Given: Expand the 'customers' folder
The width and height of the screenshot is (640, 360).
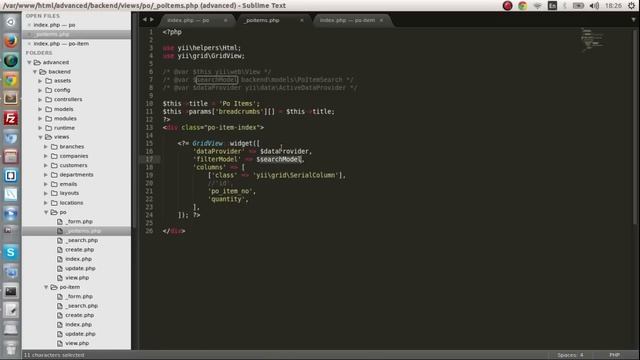Looking at the screenshot, I should click(x=46, y=165).
